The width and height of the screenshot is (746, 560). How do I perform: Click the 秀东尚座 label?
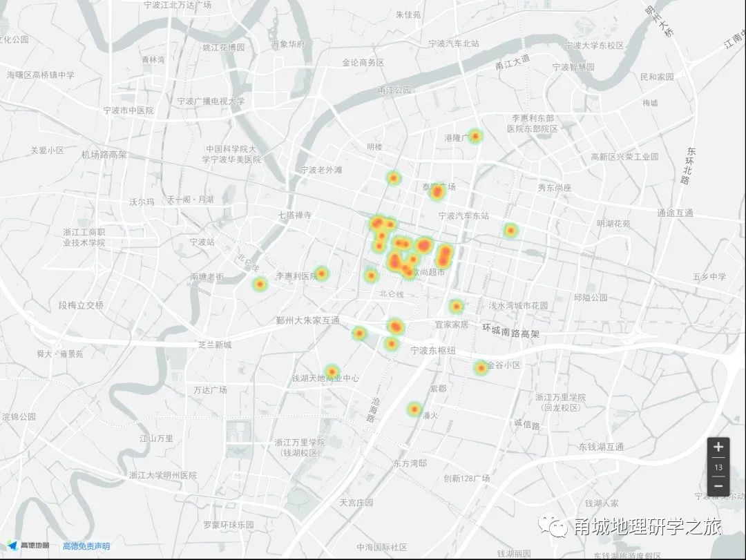(555, 187)
